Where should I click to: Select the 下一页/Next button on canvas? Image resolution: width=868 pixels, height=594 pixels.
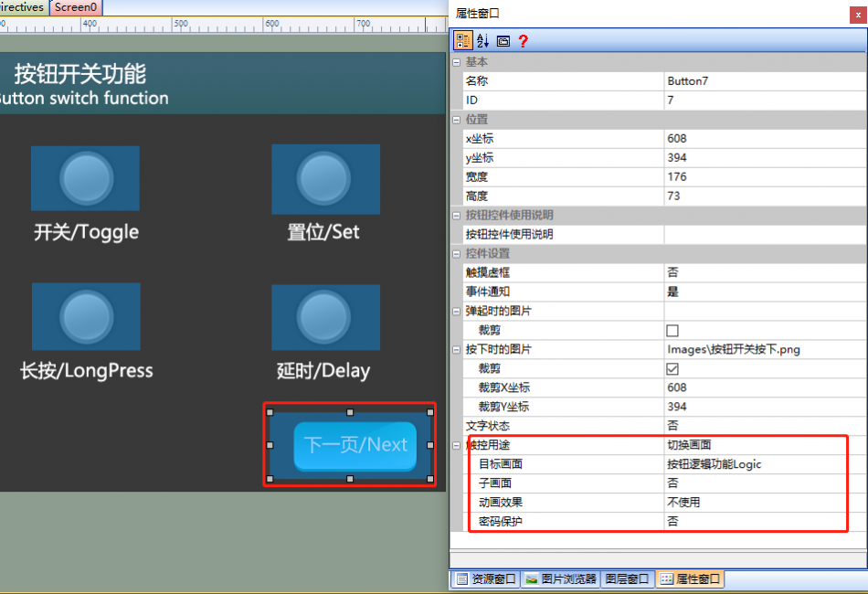355,445
